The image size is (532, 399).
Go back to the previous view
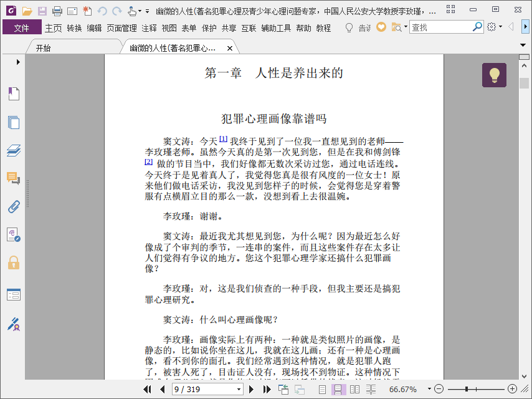(283, 389)
